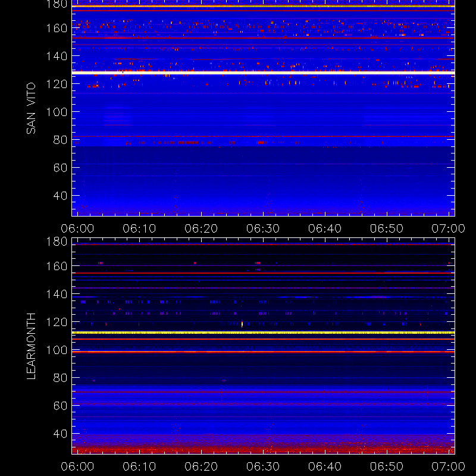Click 06:00 time label under LEARMONTH plot
Viewport: 476px width, 476px height.
tap(77, 466)
